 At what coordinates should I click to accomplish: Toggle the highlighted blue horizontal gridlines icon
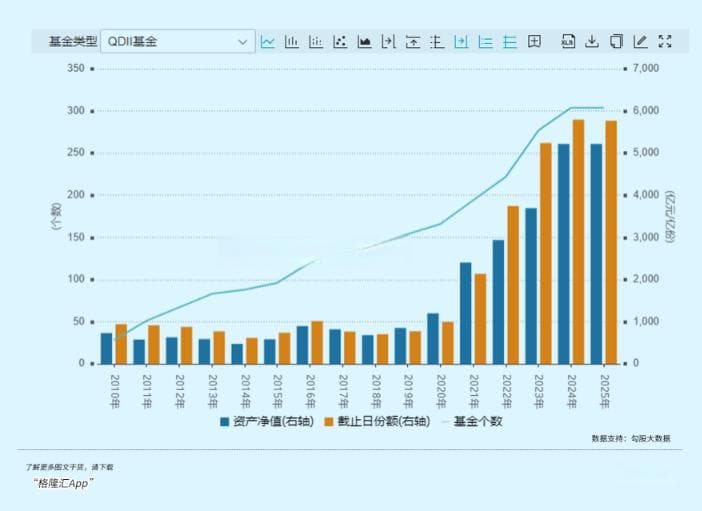click(x=509, y=42)
